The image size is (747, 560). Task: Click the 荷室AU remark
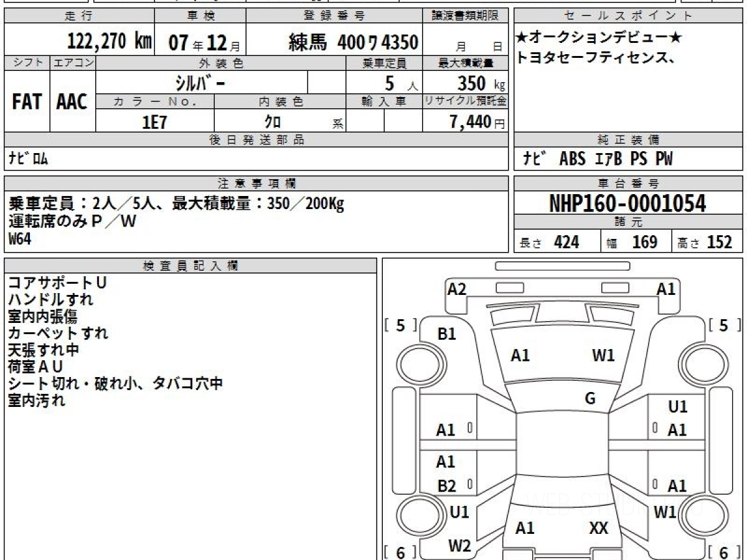(x=36, y=366)
